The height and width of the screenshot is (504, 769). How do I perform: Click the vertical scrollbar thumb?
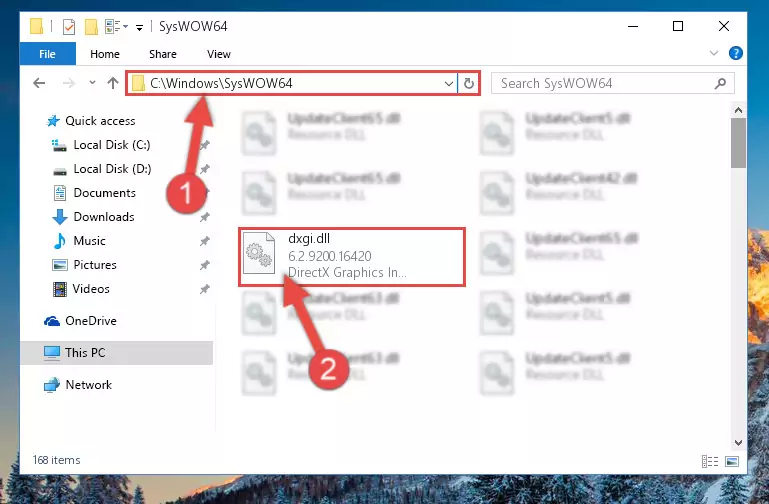pyautogui.click(x=738, y=143)
